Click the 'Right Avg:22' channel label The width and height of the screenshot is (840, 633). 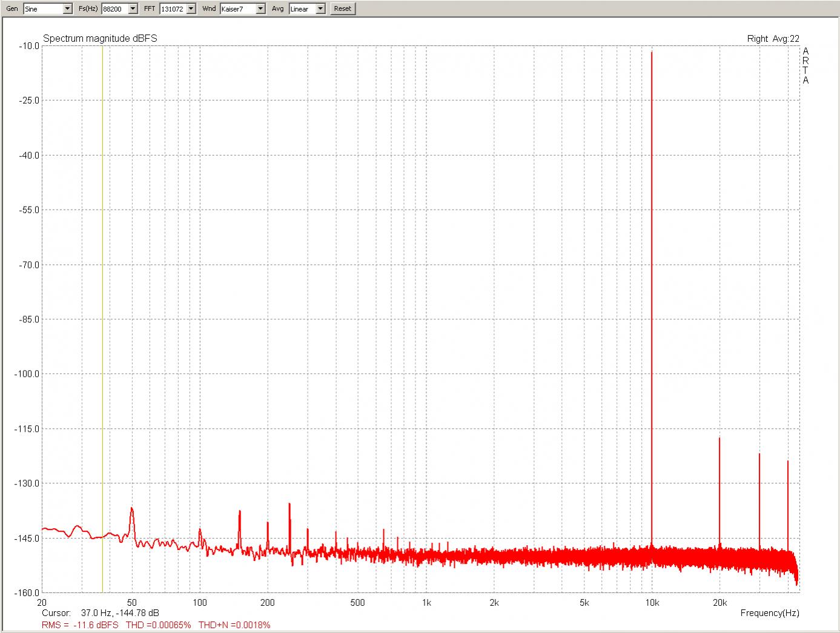click(x=773, y=38)
